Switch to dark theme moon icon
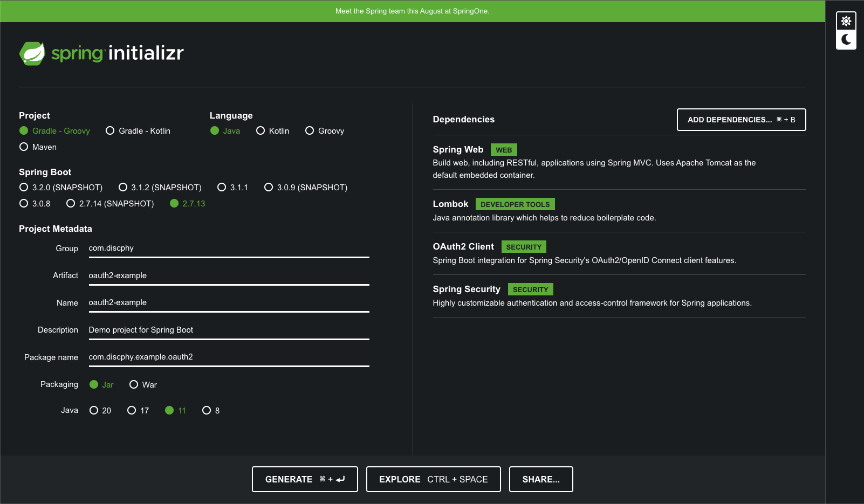This screenshot has height=504, width=864. pos(846,39)
